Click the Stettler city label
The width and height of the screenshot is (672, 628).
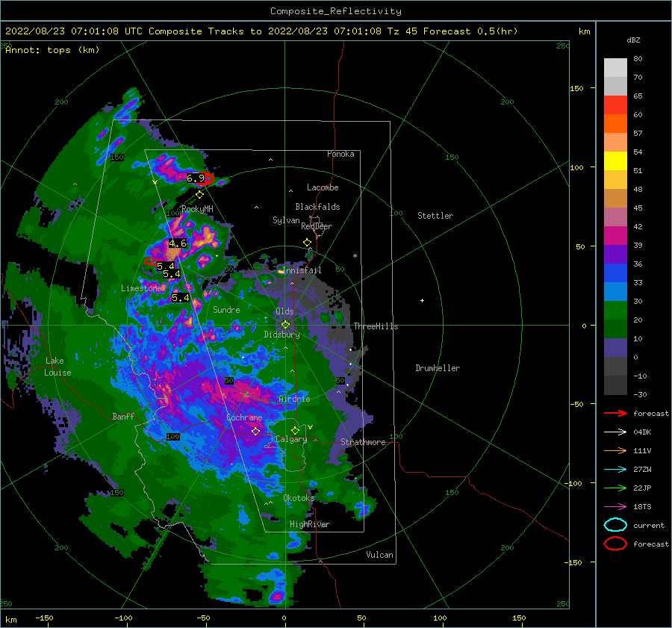(435, 216)
